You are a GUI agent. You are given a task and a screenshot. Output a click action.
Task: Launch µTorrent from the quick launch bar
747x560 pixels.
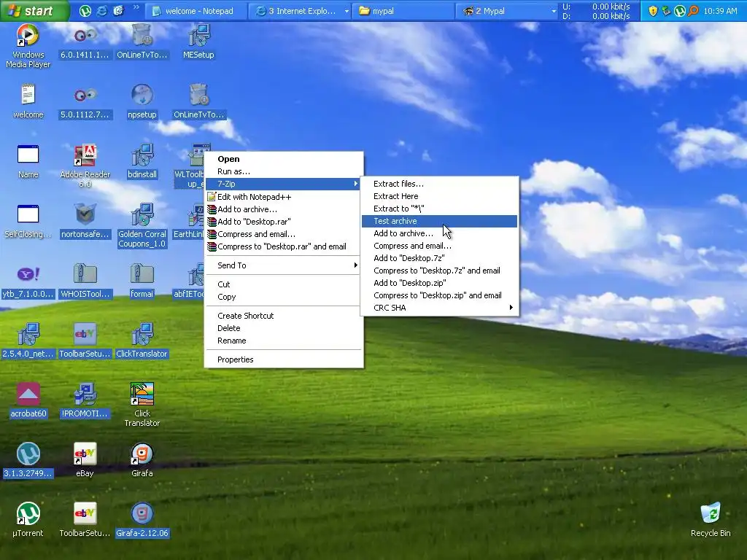pos(85,11)
